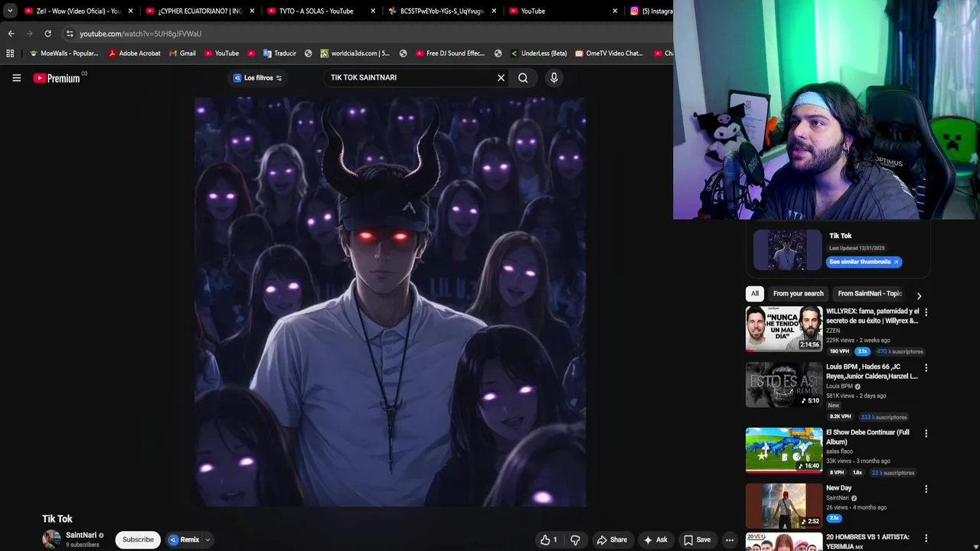
Task: Open Tik Tok thumbnail preview card image
Action: 788,250
